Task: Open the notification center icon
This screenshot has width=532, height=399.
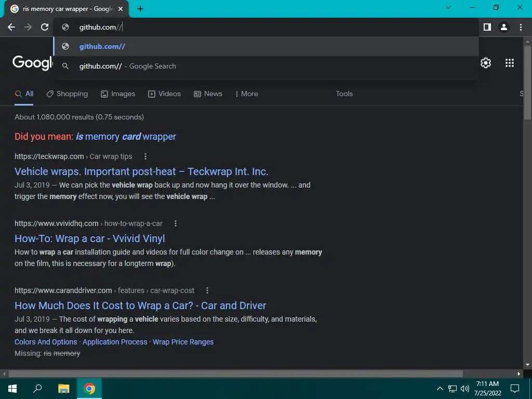Action: click(515, 389)
